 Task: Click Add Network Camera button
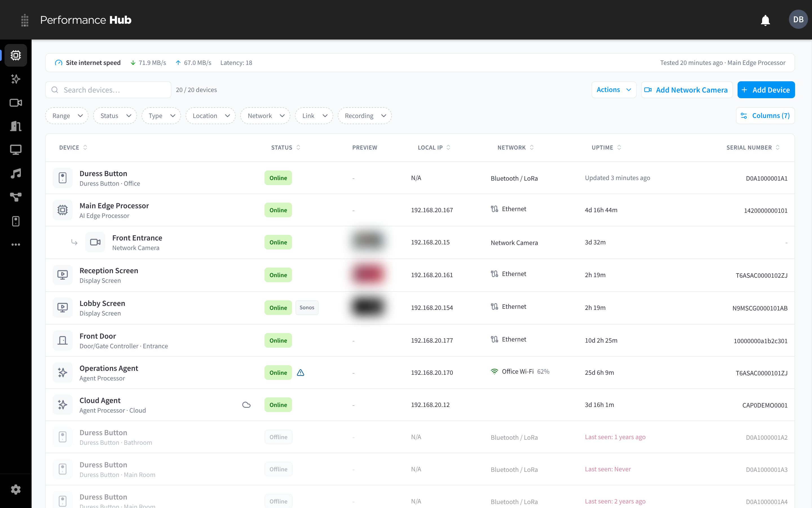pos(687,90)
